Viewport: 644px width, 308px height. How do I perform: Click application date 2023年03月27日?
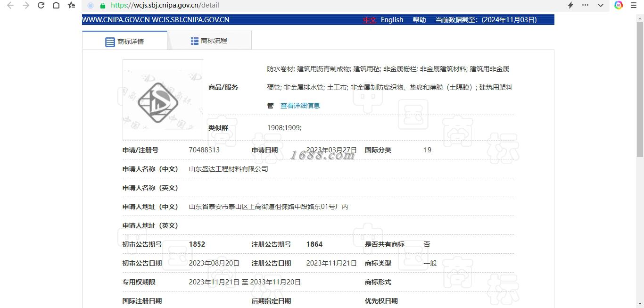pyautogui.click(x=331, y=150)
